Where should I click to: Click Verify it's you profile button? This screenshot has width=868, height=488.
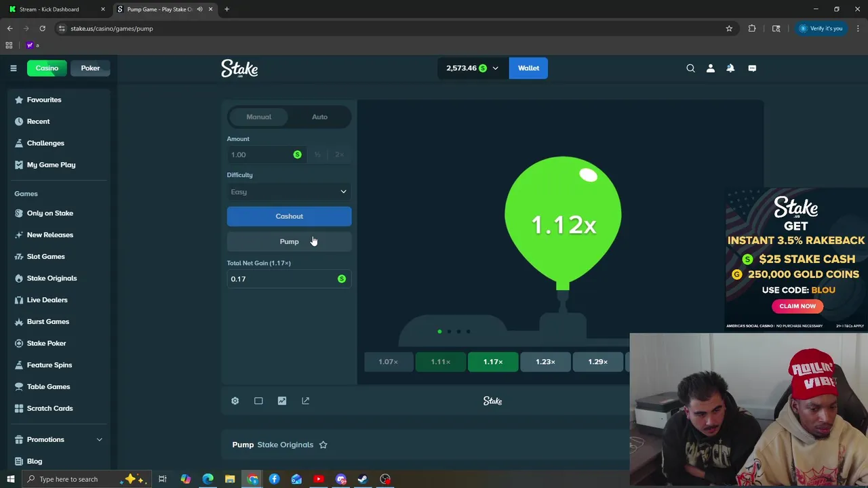pos(821,28)
